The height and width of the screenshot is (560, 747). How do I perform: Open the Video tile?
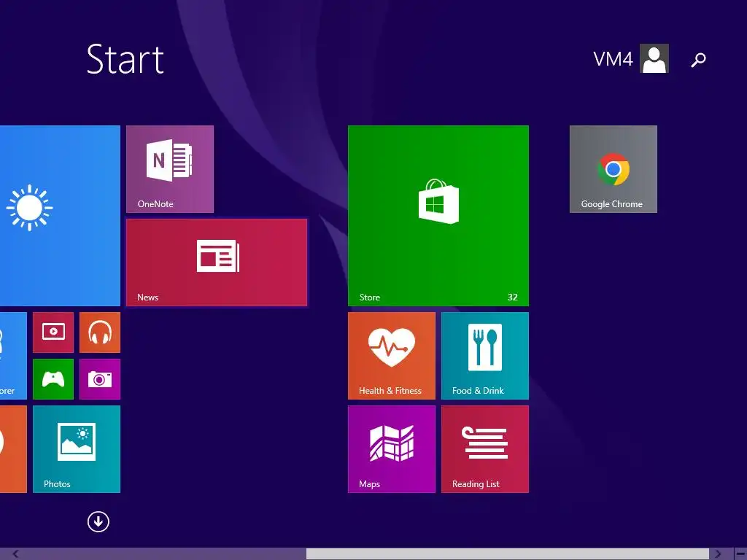click(x=53, y=332)
